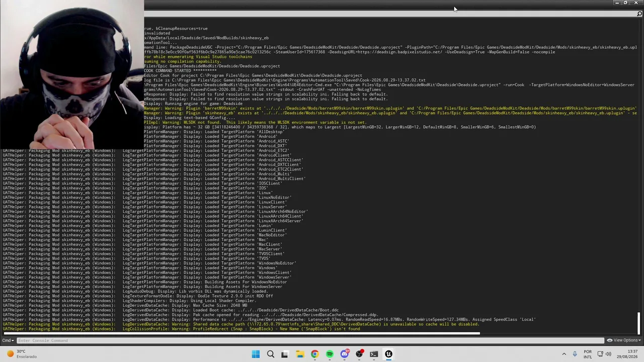Screen dimensions: 644x362
Task: Open Task View from the taskbar
Action: pyautogui.click(x=285, y=354)
